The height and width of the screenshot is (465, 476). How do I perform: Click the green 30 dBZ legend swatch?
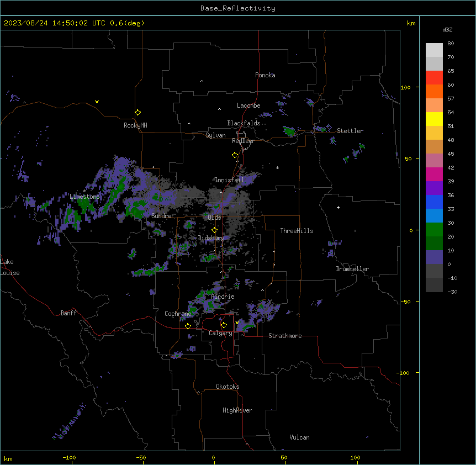point(434,230)
